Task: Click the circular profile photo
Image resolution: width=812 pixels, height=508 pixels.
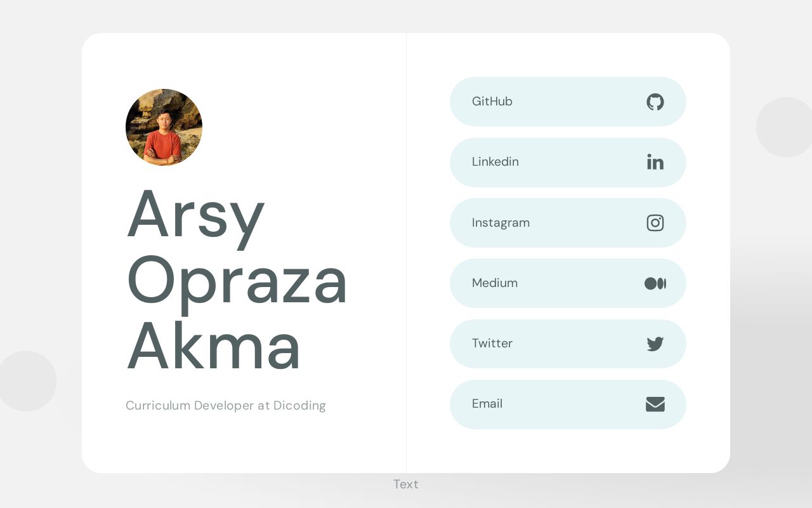Action: (164, 127)
